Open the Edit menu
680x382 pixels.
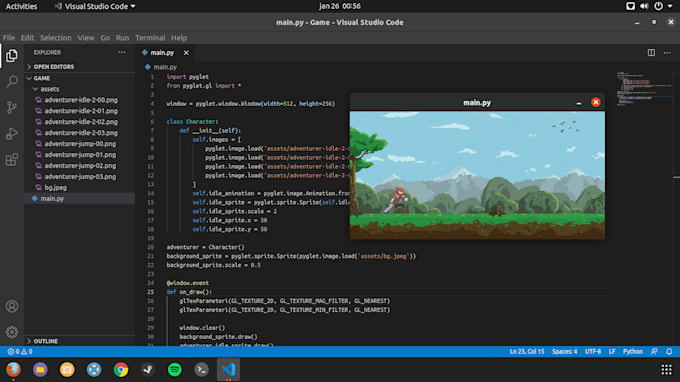(27, 38)
